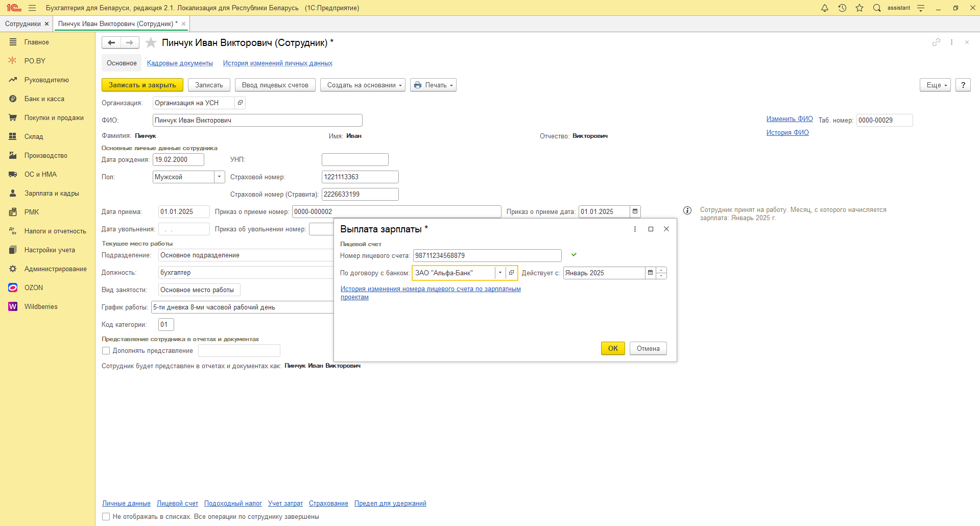Expand По договору с банком dropdown arrow
This screenshot has height=526, width=980.
pos(500,273)
